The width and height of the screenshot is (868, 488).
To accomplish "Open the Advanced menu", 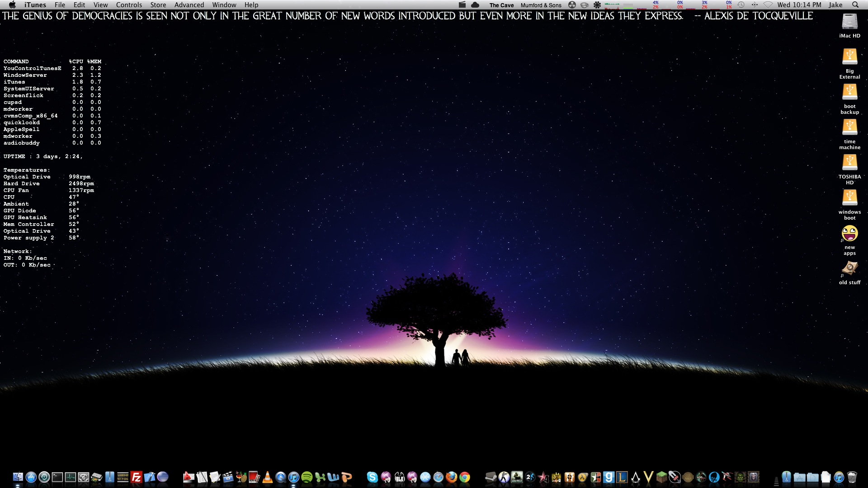I will coord(189,5).
